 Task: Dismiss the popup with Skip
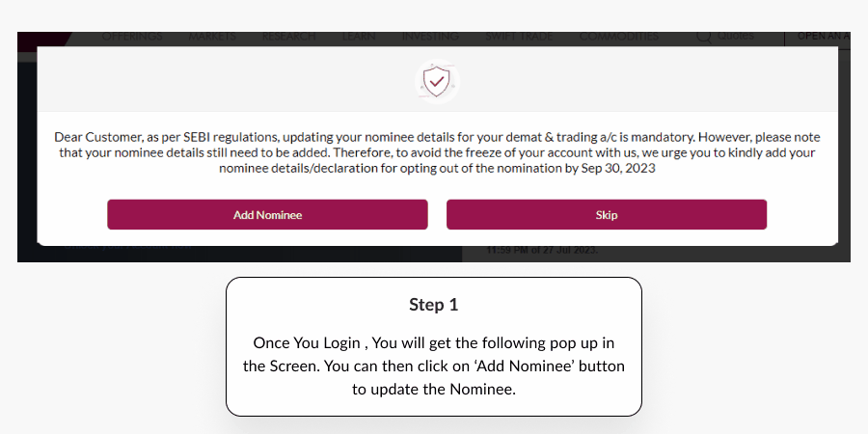coord(607,215)
